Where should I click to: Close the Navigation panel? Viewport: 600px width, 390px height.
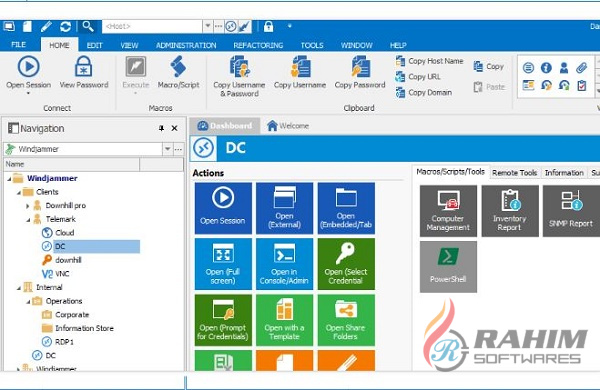174,128
